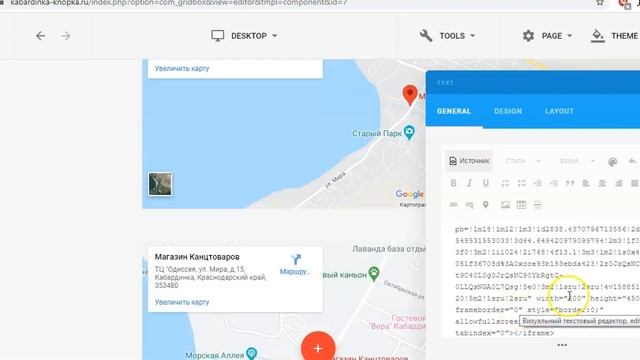Click the green paw canyon marker
This screenshot has height=360, width=640.
tap(374, 273)
